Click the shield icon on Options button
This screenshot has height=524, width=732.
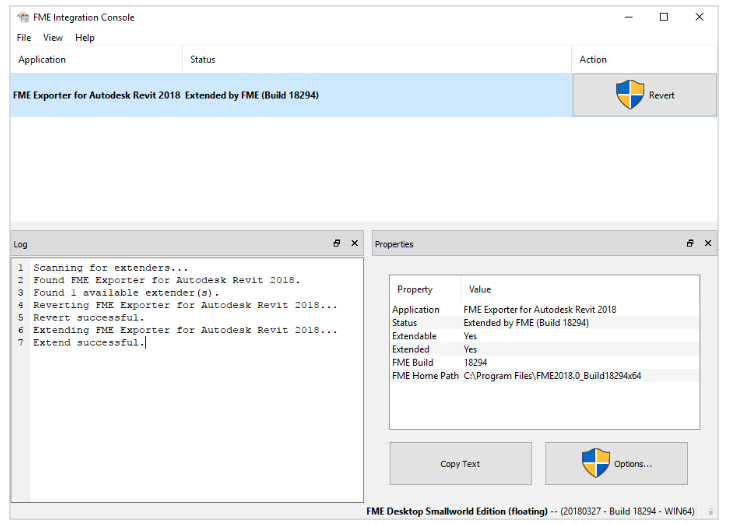coord(596,463)
